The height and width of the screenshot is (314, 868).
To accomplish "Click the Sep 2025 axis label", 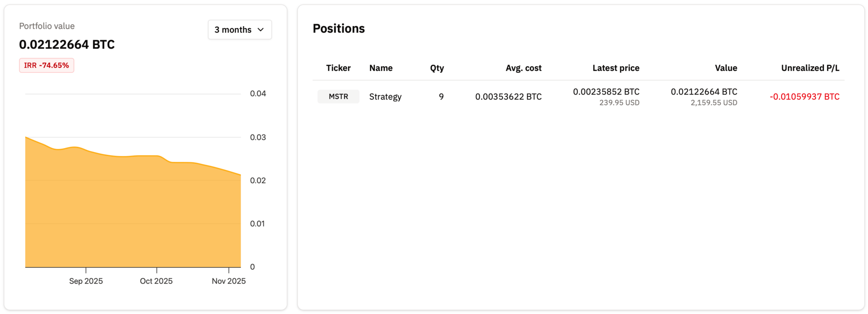I will coord(86,281).
